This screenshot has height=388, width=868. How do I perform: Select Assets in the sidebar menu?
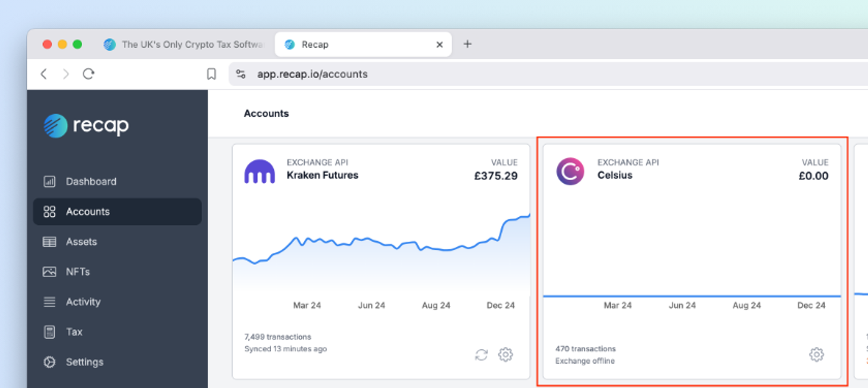[81, 242]
